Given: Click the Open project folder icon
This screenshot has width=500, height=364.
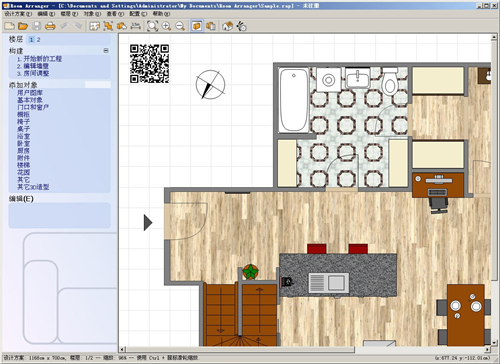Looking at the screenshot, I should pos(23,26).
